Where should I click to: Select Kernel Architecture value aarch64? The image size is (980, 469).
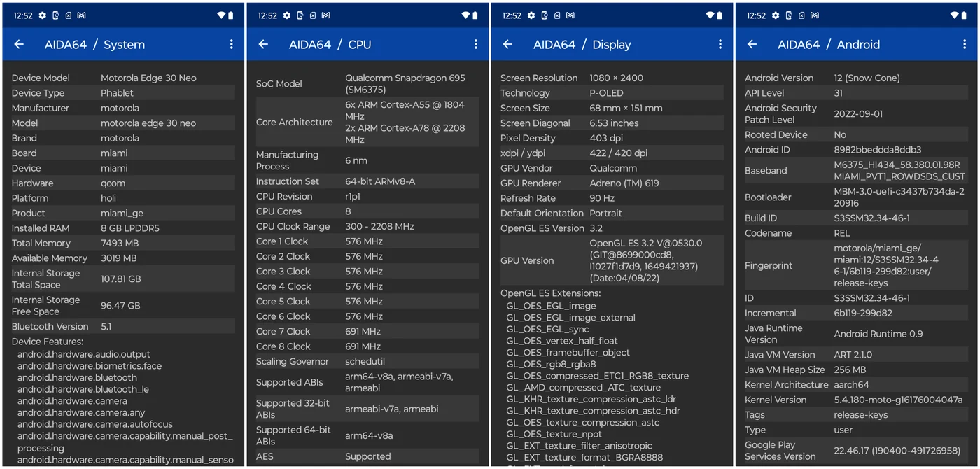(851, 385)
